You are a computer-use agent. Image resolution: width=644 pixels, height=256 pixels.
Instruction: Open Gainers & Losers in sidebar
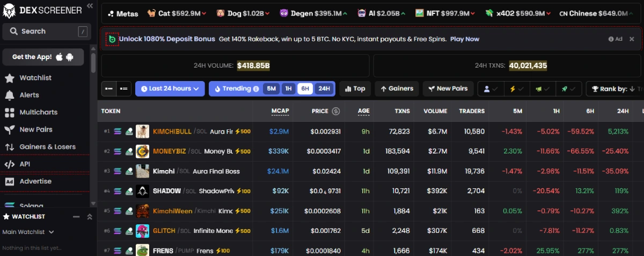point(47,147)
